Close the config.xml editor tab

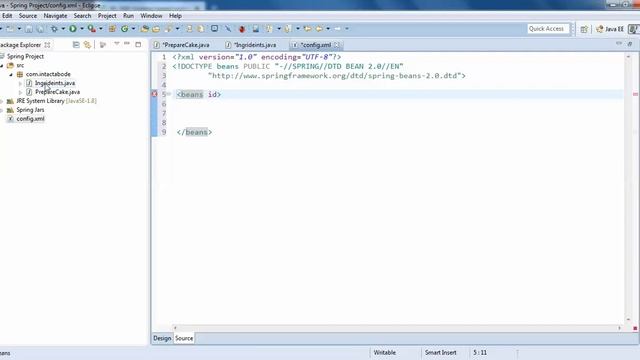pos(337,45)
